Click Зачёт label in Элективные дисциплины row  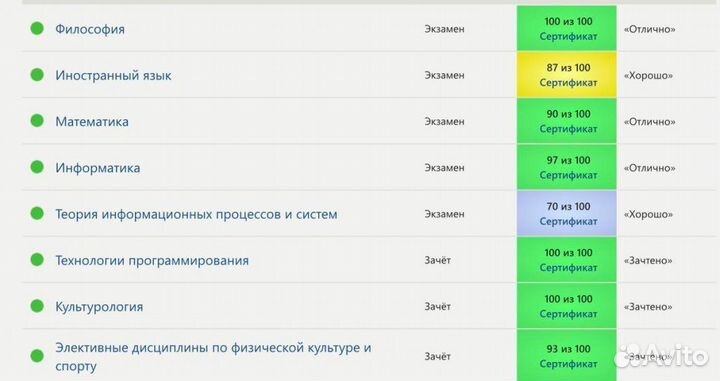click(x=437, y=357)
